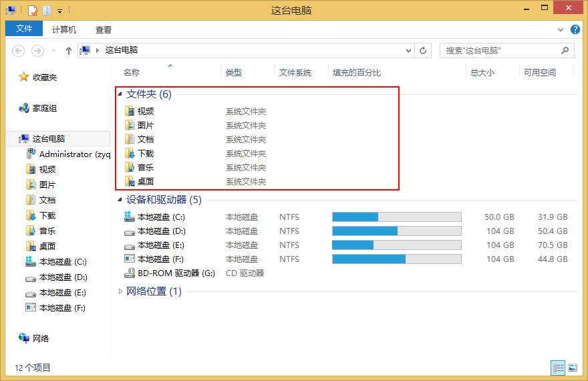Screen dimensions: 588x381
Task: Open 本地磁盘 (C:) in the navigation pane
Action: 63,262
